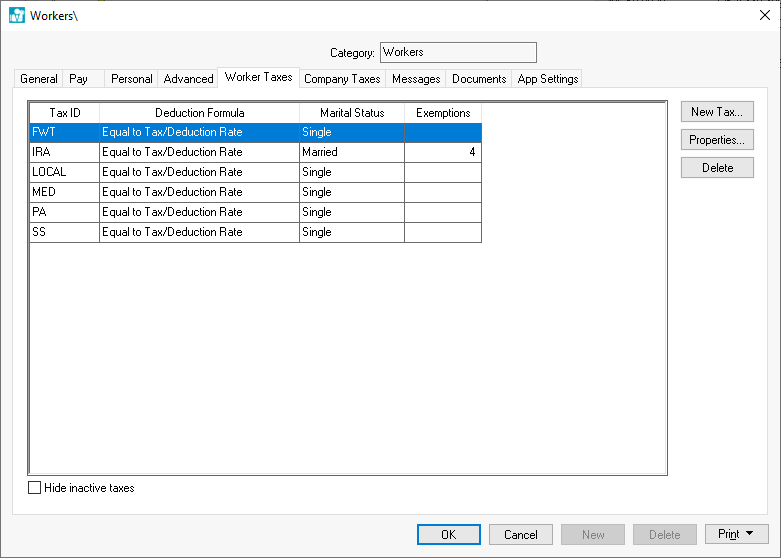Open tax Properties... dialog
This screenshot has width=781, height=558.
pos(716,140)
